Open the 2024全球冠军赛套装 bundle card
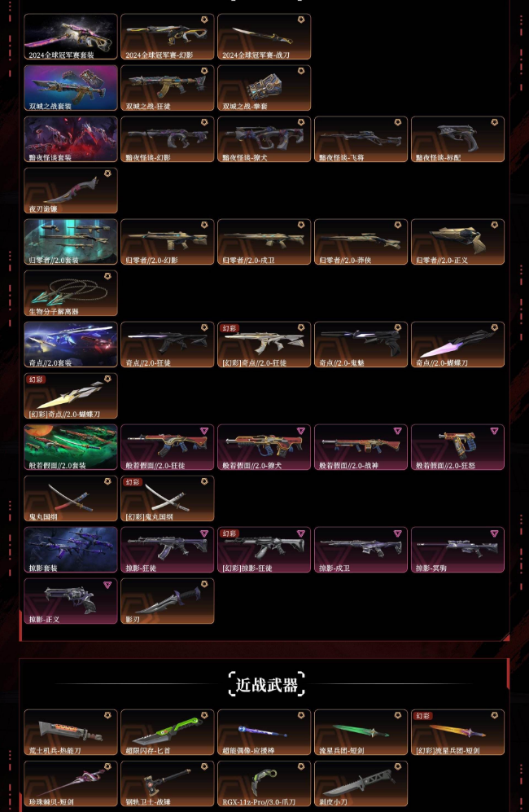The image size is (529, 812). coord(70,37)
